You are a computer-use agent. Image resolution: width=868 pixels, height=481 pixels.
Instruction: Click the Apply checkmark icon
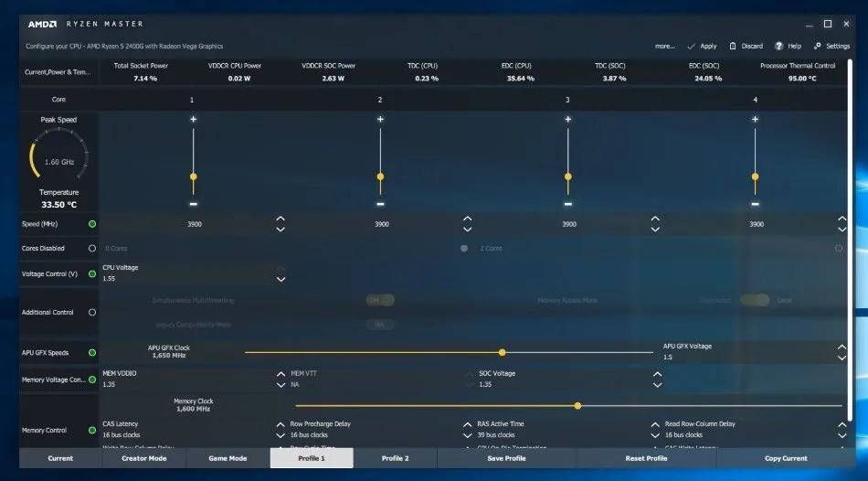691,46
